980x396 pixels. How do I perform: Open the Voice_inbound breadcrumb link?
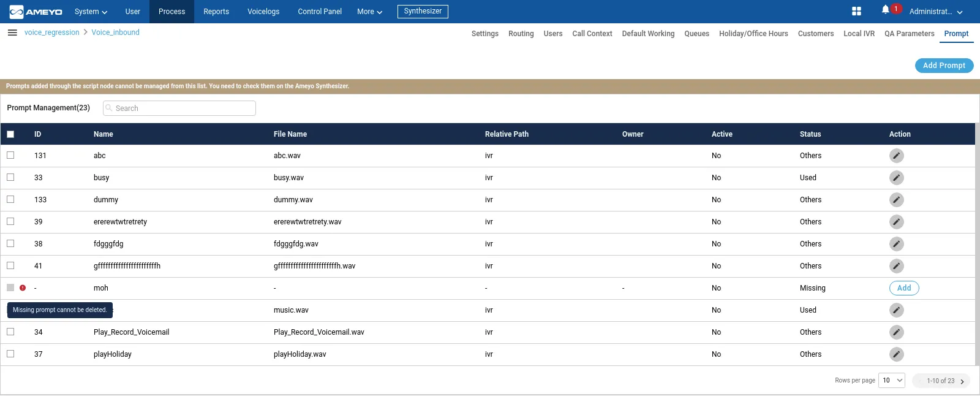[116, 32]
